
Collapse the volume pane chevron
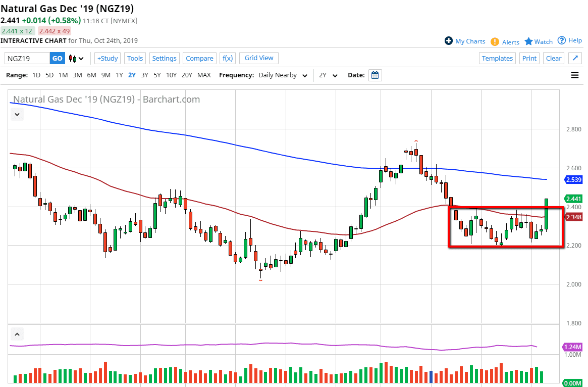(x=17, y=334)
